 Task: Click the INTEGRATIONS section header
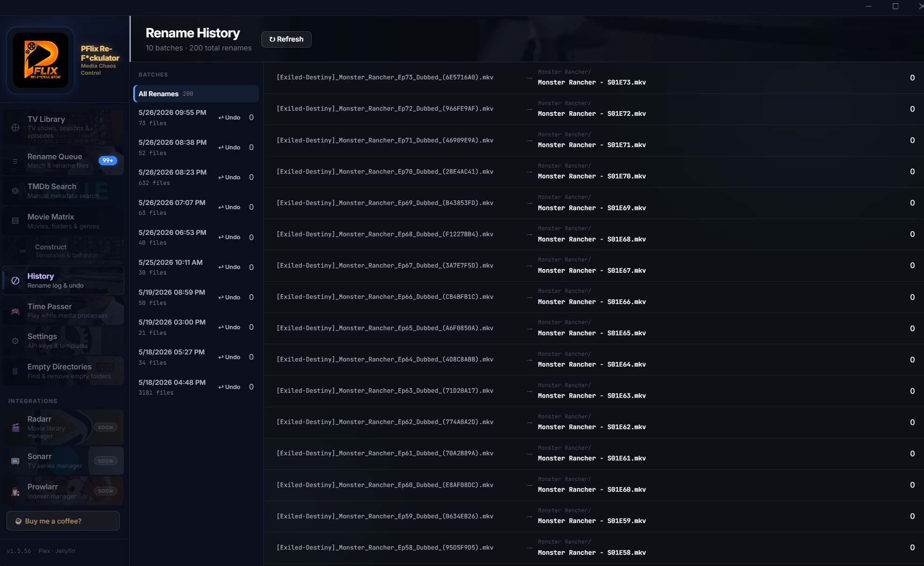(33, 401)
